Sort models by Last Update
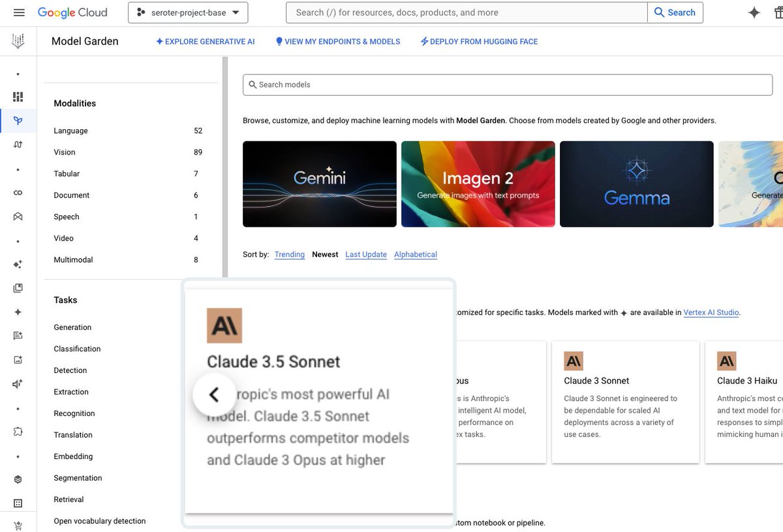 (x=366, y=255)
